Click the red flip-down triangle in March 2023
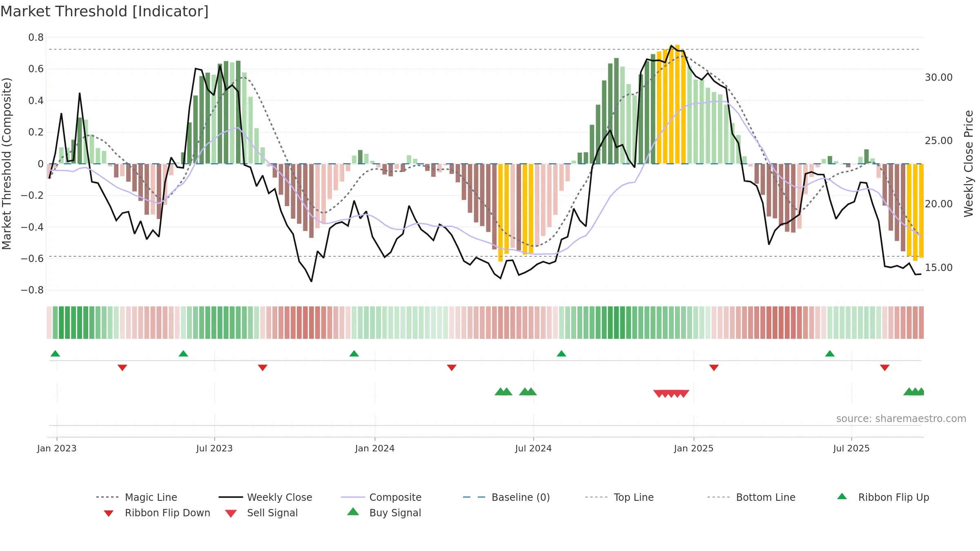The width and height of the screenshot is (980, 551). tap(122, 368)
